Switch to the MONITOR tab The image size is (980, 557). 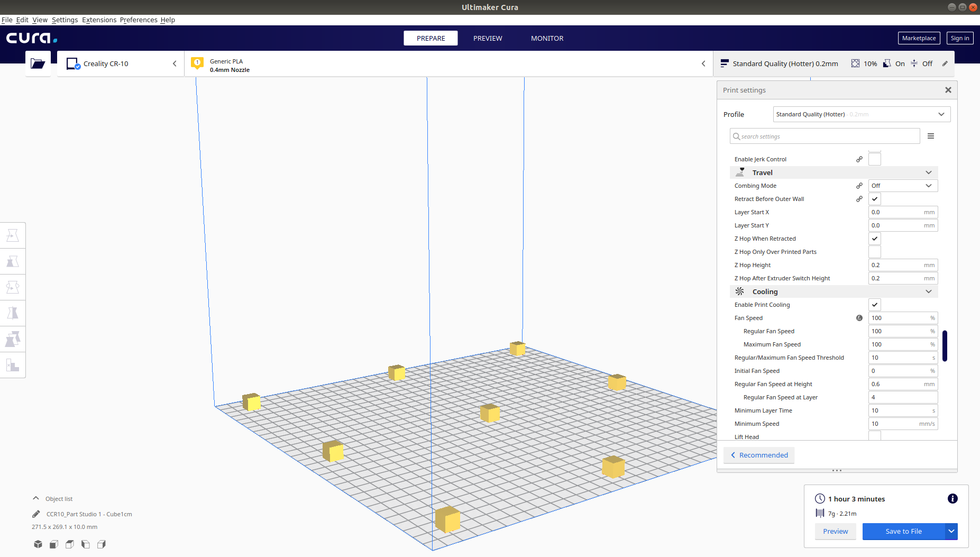coord(547,38)
